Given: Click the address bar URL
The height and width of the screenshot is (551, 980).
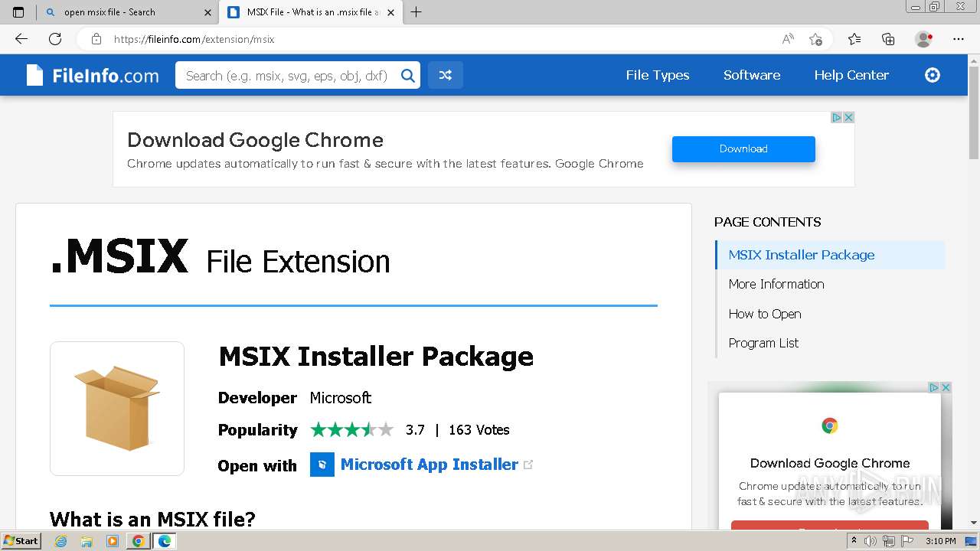Looking at the screenshot, I should pyautogui.click(x=194, y=39).
